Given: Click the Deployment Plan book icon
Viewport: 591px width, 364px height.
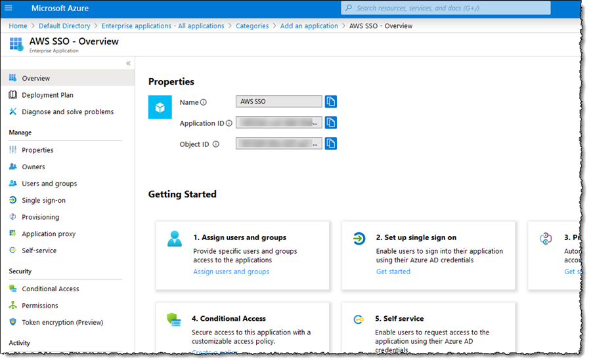Looking at the screenshot, I should click(x=13, y=94).
